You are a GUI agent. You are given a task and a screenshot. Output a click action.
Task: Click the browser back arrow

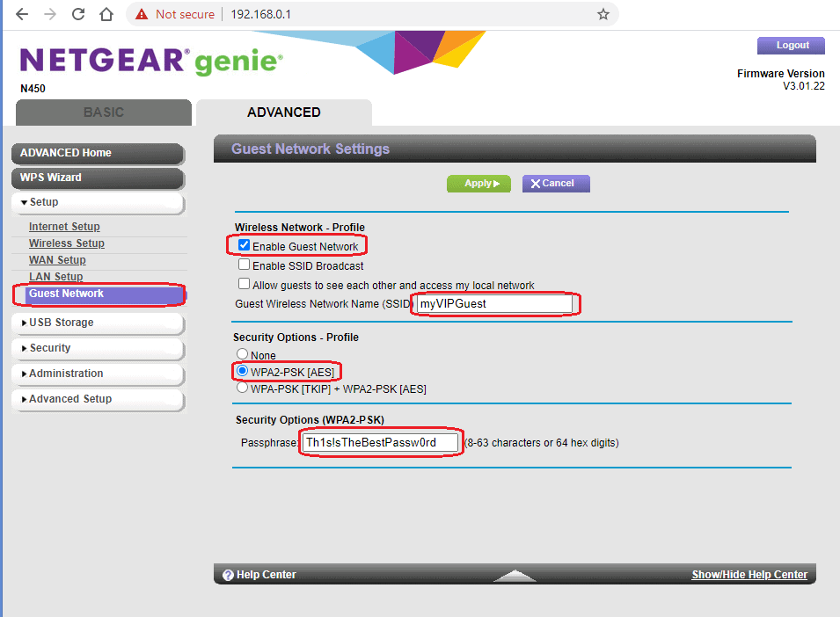tap(21, 14)
